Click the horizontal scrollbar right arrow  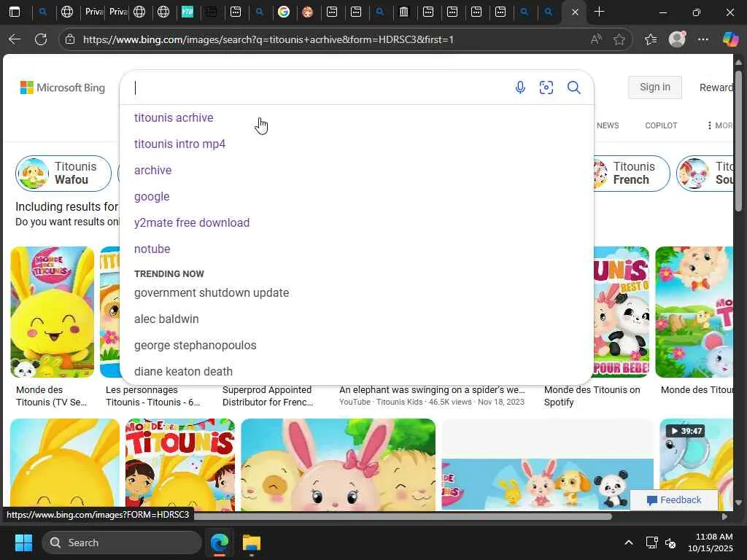[724, 516]
